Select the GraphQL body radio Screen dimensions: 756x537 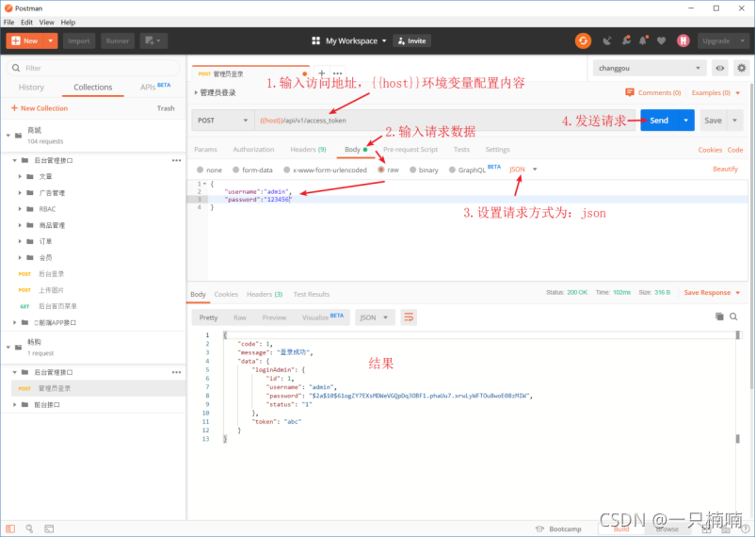452,170
